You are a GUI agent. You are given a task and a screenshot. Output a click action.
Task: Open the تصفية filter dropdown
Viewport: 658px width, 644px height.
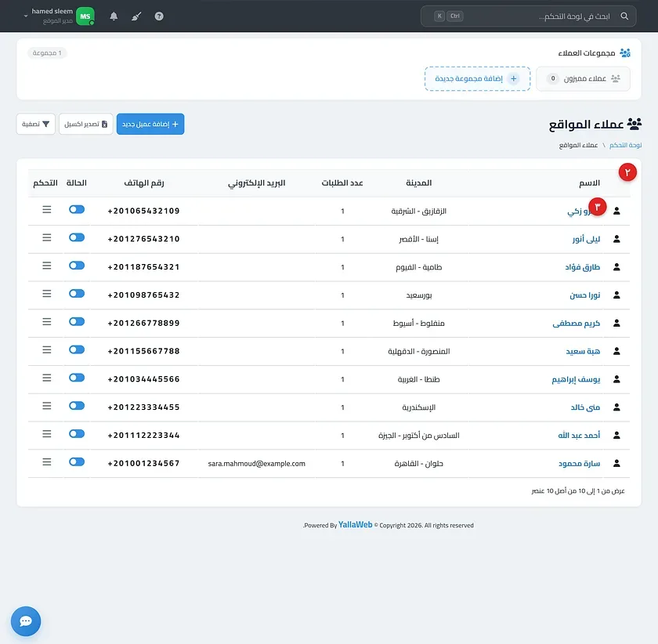(x=36, y=125)
